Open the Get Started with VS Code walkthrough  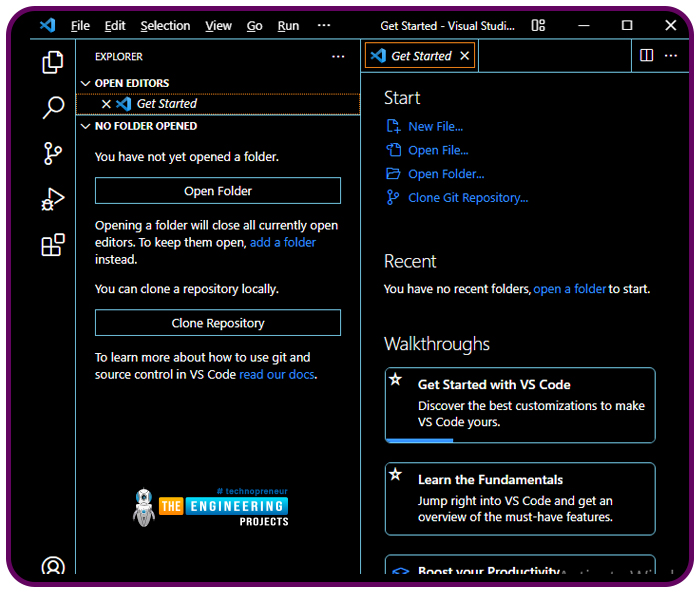point(520,405)
